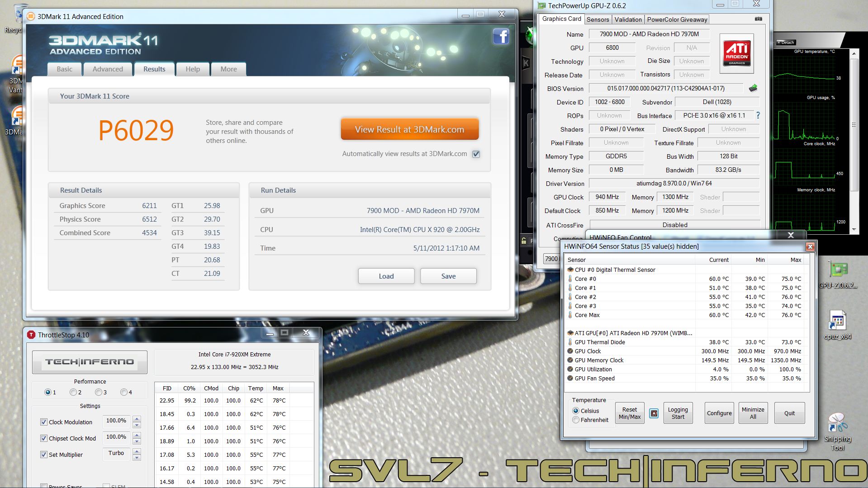This screenshot has height=488, width=868.
Task: Click the Save button in Run Details
Action: 448,276
